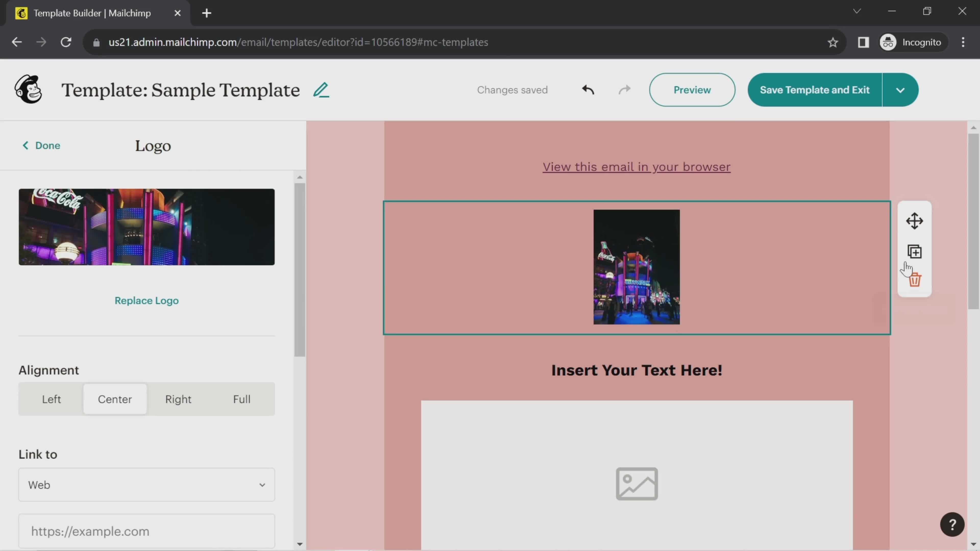Click Replace Logo link
Viewport: 980px width, 551px height.
(146, 300)
